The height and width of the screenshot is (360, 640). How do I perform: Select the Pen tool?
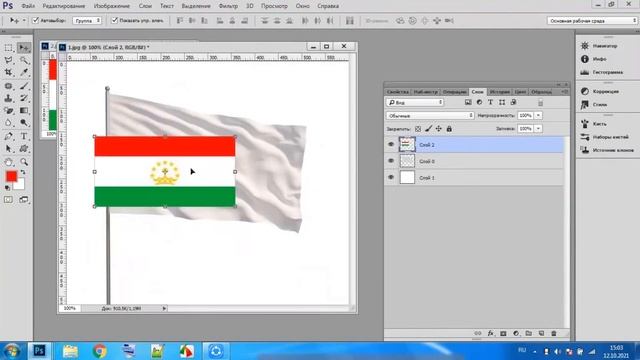point(9,136)
